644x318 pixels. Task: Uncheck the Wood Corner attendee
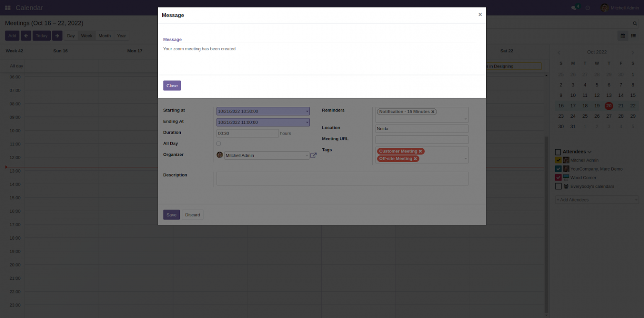tap(558, 177)
